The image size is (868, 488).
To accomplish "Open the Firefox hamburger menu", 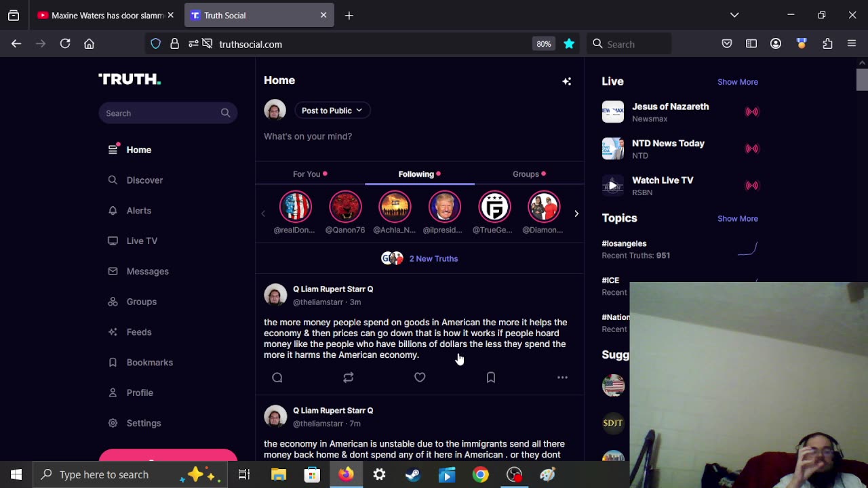I will (x=852, y=44).
